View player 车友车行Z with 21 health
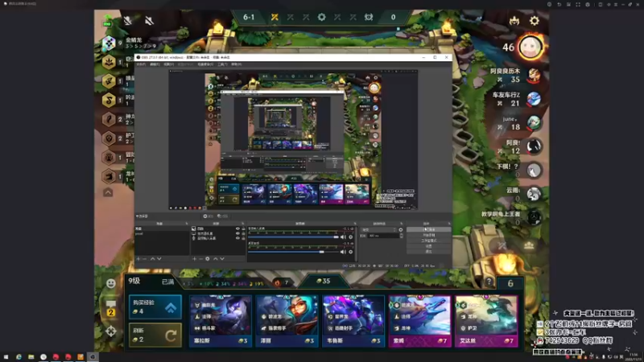Image resolution: width=644 pixels, height=362 pixels. click(534, 99)
